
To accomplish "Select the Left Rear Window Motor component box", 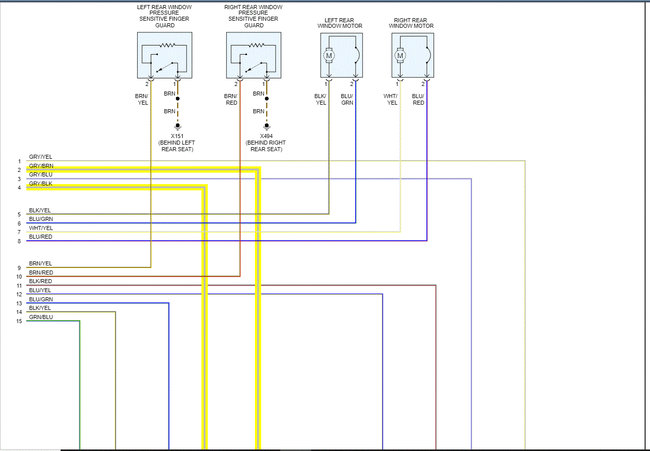I will pyautogui.click(x=342, y=56).
